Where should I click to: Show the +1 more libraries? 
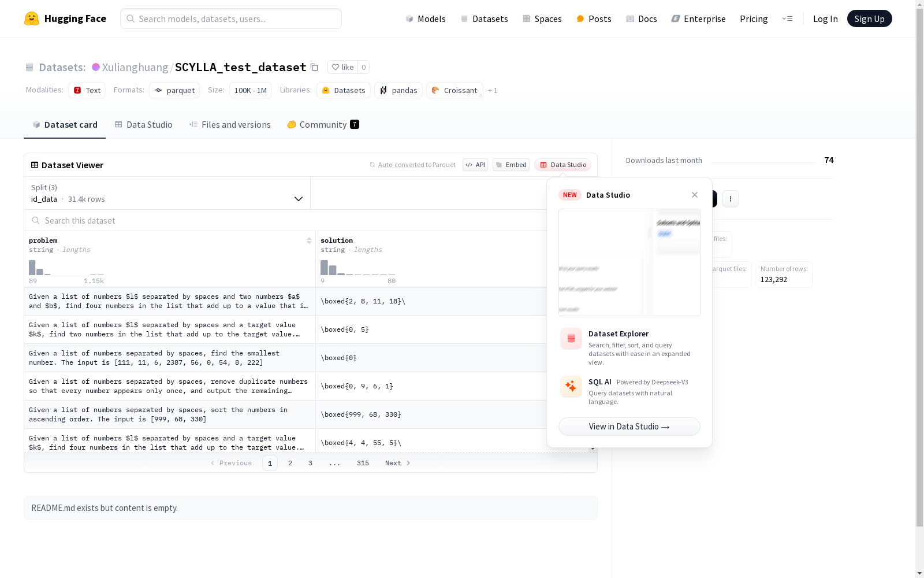click(493, 90)
